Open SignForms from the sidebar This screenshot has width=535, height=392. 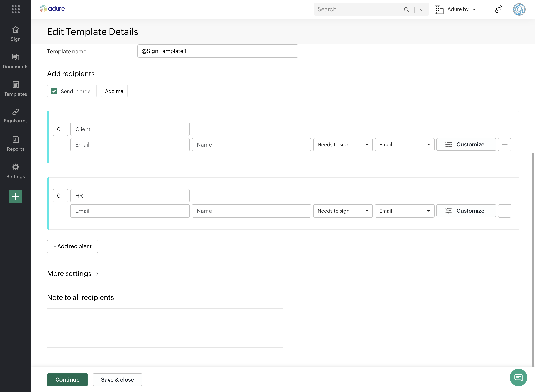(x=16, y=116)
